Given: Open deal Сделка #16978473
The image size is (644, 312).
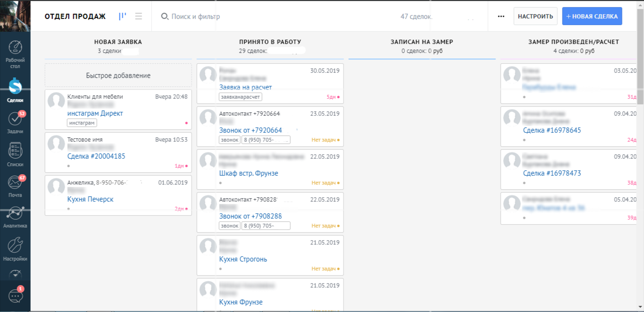Looking at the screenshot, I should coord(552,173).
